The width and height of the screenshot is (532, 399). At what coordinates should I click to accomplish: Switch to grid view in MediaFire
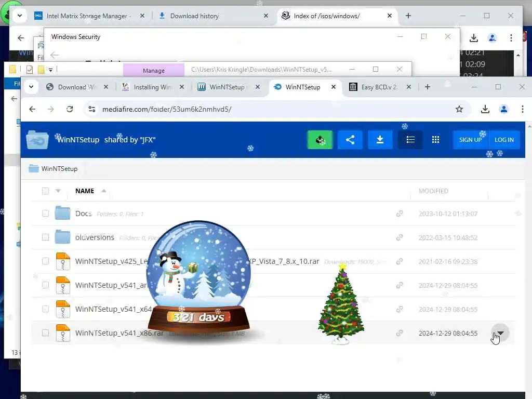point(436,140)
